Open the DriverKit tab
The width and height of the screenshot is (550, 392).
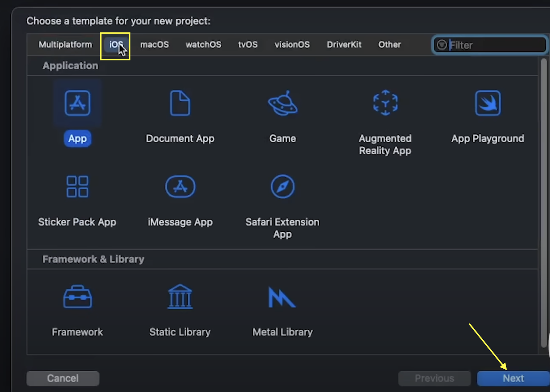coord(344,45)
